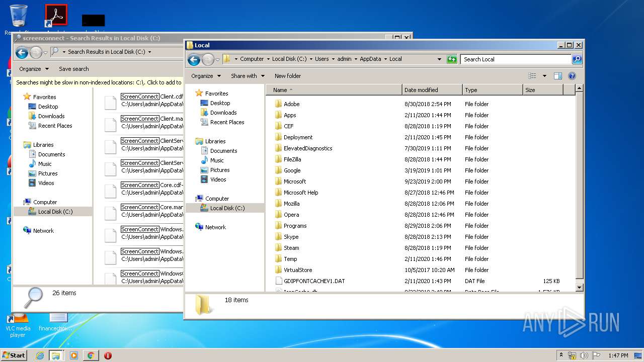
Task: Click the admin breadcrumb in the address bar
Action: (344, 59)
